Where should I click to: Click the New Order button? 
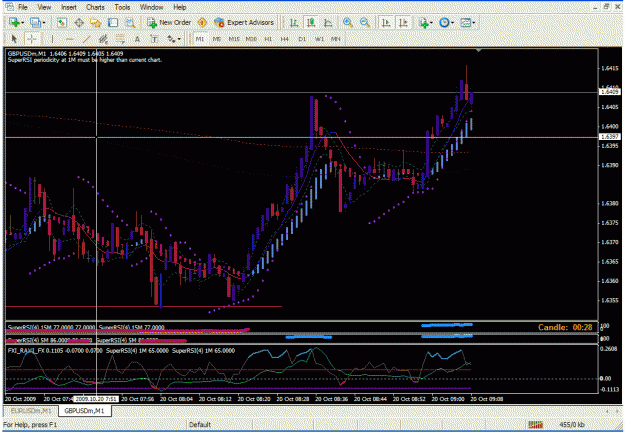(169, 23)
